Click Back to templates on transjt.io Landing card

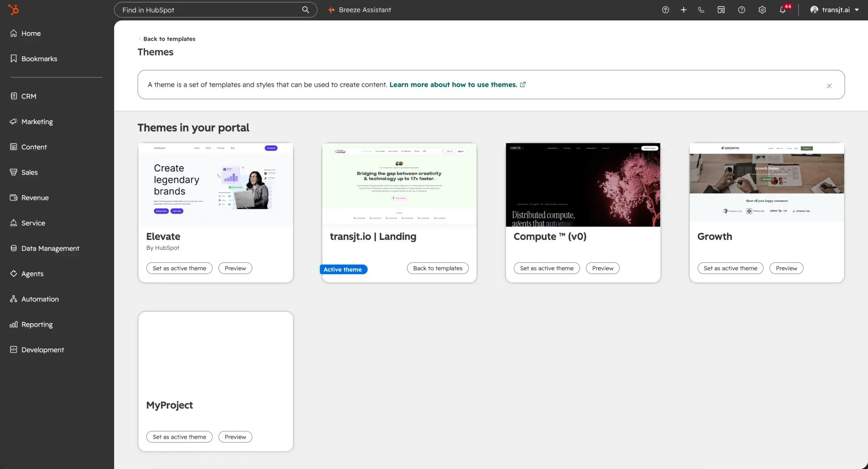[x=437, y=268]
